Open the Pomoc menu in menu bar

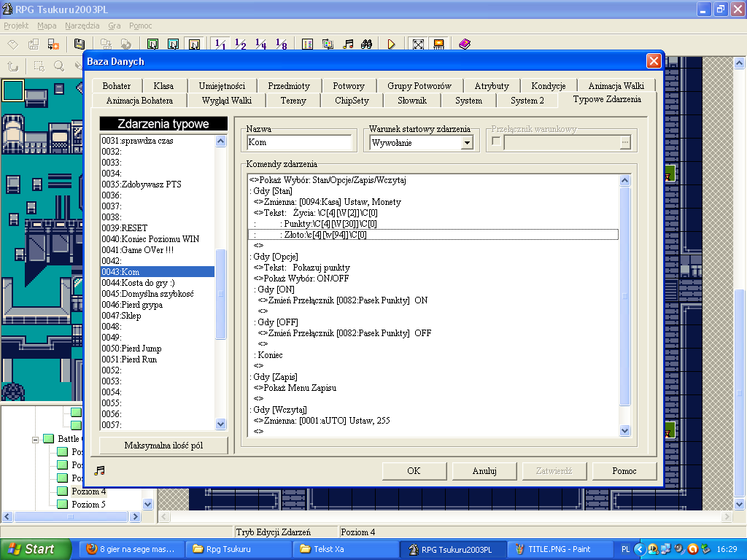(141, 26)
